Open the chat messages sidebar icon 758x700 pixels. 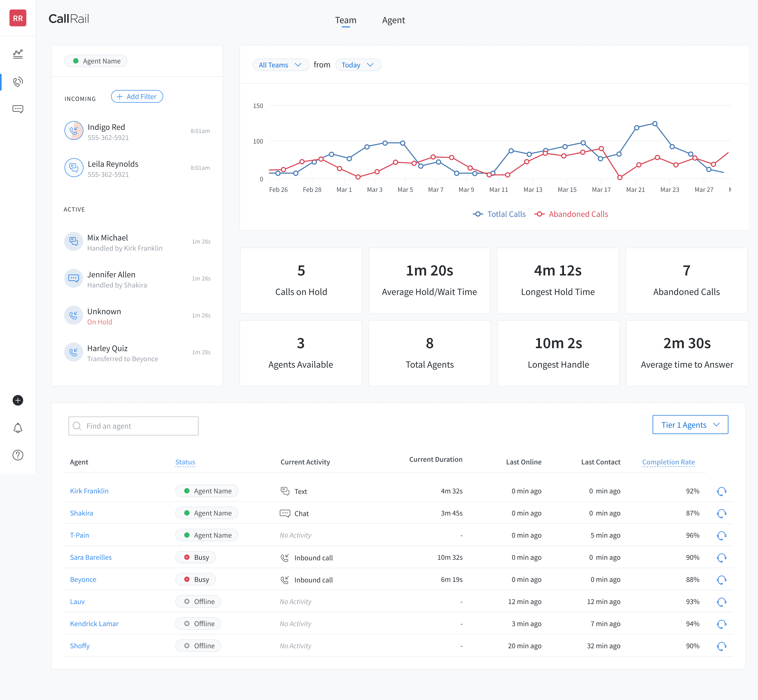(18, 109)
